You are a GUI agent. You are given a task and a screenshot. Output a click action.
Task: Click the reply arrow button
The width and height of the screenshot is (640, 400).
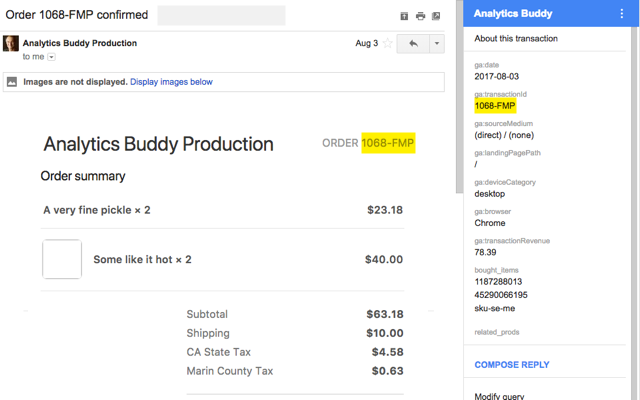tap(413, 44)
